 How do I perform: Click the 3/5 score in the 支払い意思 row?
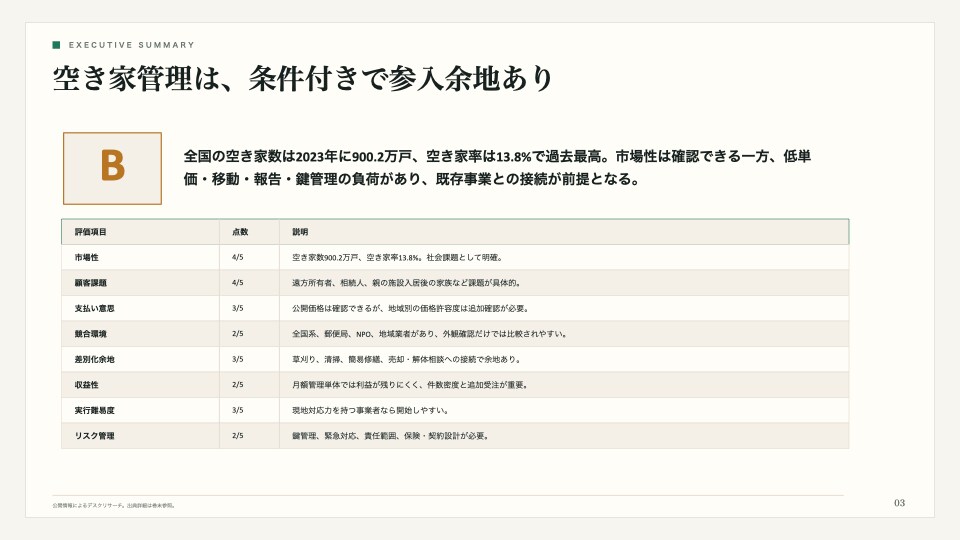tap(238, 309)
